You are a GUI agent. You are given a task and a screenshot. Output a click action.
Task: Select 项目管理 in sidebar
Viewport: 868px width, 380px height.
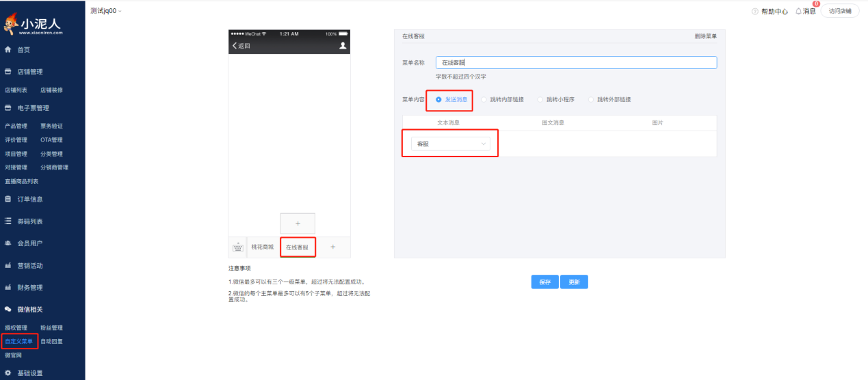tap(16, 154)
